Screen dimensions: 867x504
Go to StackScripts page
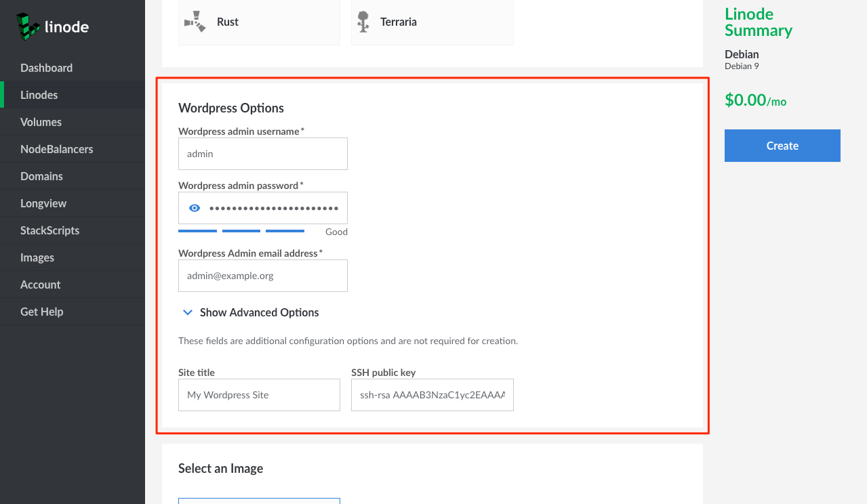(49, 230)
